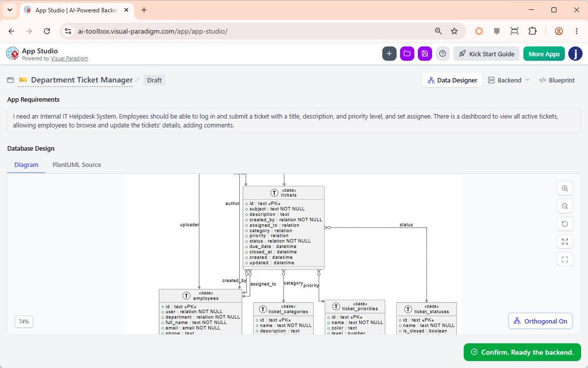The height and width of the screenshot is (368, 588).
Task: Click the 'category' relationship label
Action: [293, 283]
